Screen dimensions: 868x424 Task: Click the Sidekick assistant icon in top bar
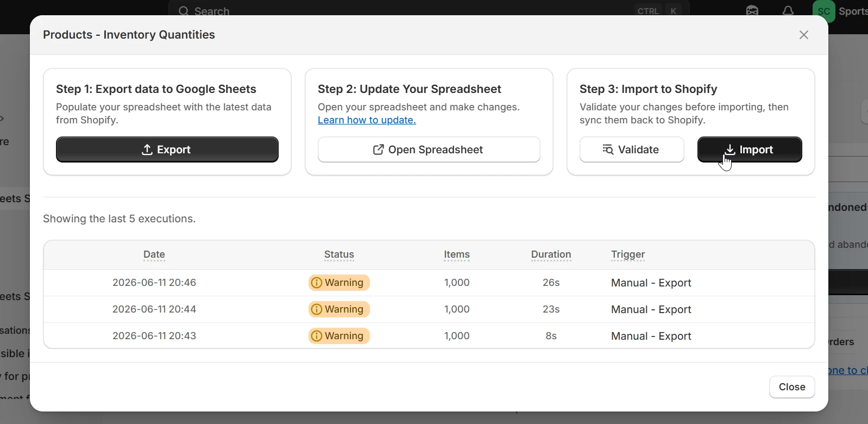(752, 10)
